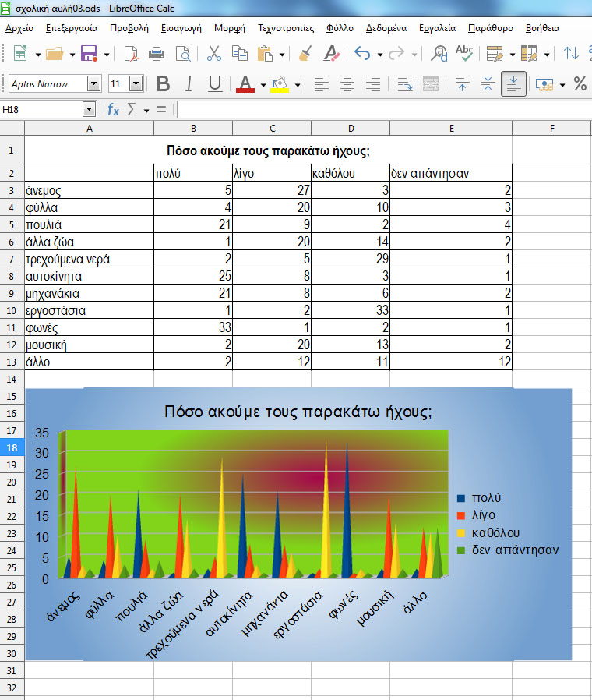Open the Aptos Narrow font name dropdown
The image size is (592, 700).
94,84
